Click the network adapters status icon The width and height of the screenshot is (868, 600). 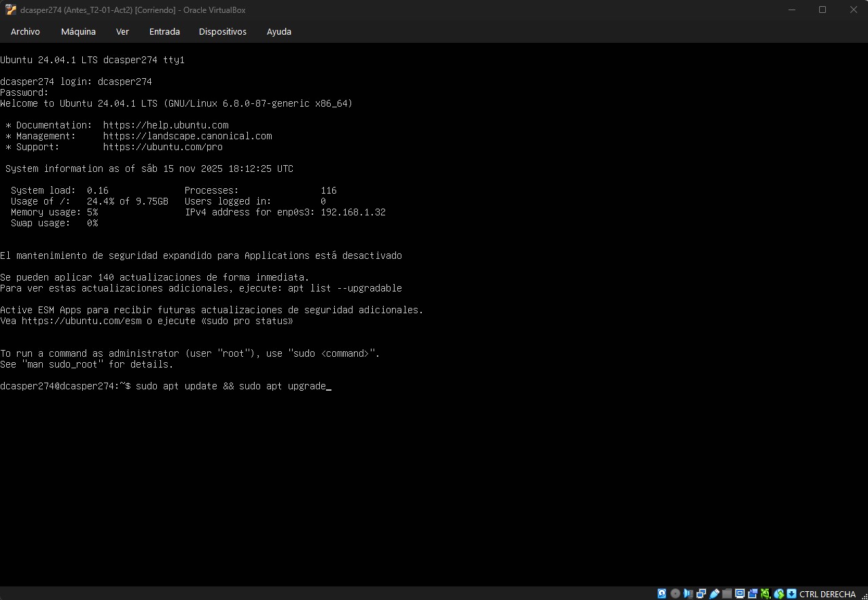click(701, 594)
